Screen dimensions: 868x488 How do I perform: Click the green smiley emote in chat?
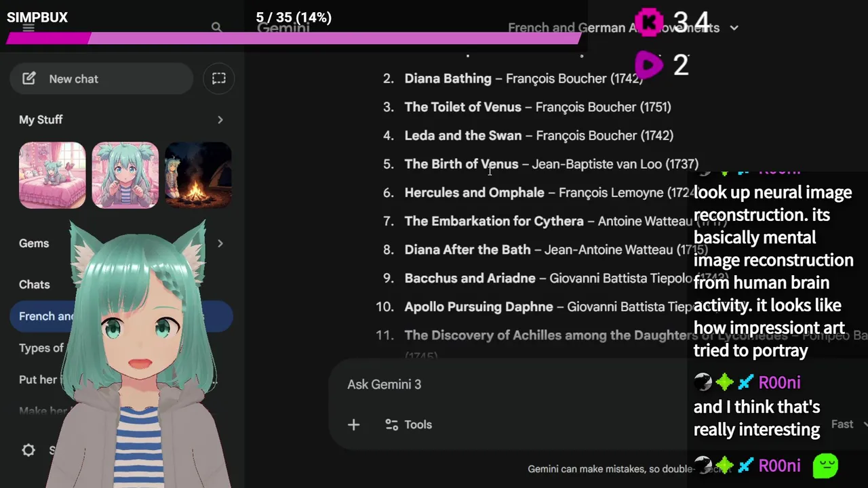coord(825,466)
